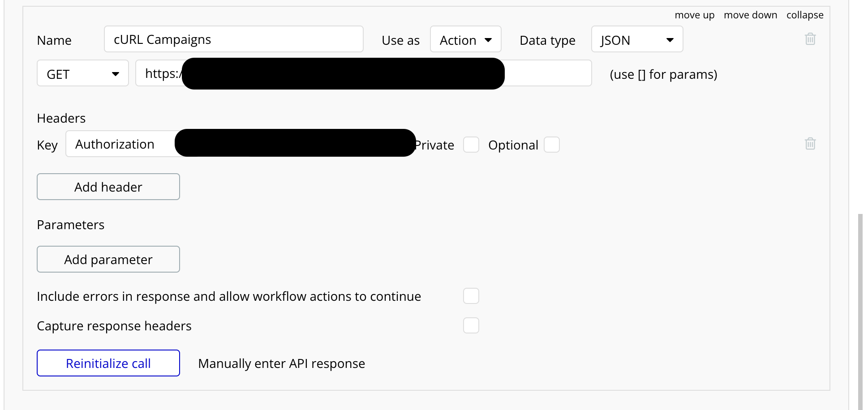This screenshot has height=410, width=868.
Task: Enable include errors in response checkbox
Action: pos(471,296)
